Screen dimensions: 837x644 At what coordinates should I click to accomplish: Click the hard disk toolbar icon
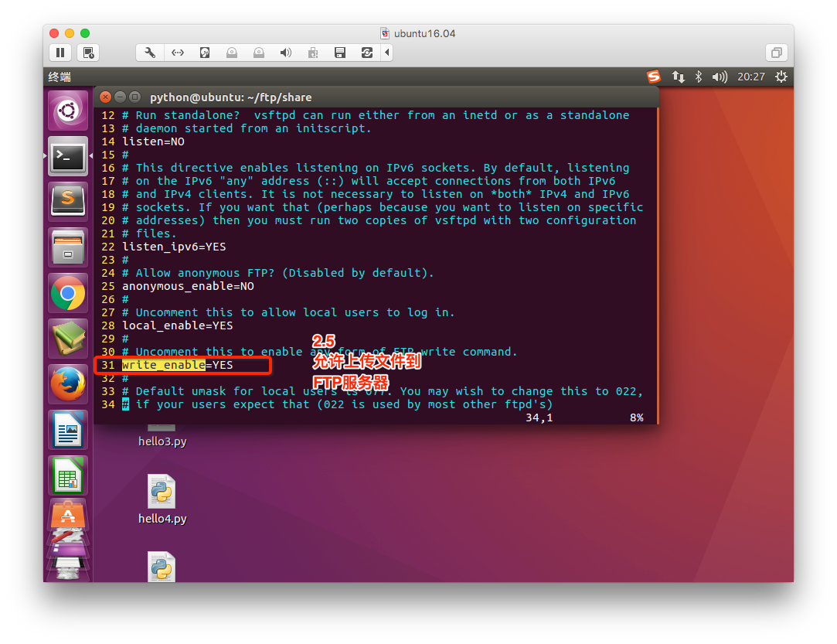(205, 53)
